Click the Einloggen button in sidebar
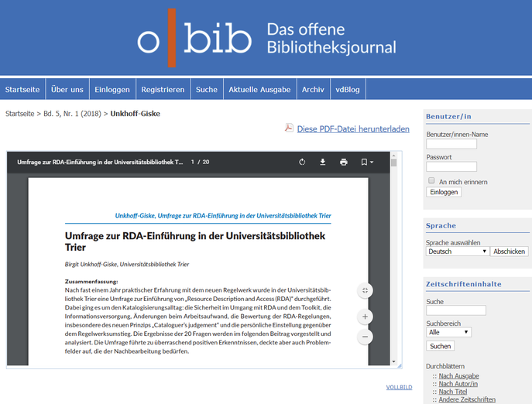Screen dimensions: 532x404 (444, 192)
